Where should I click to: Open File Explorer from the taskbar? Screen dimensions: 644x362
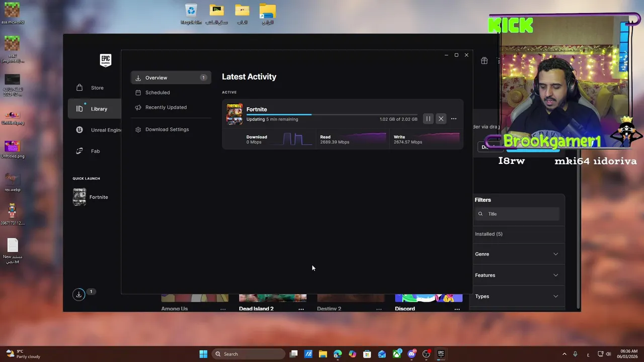323,354
